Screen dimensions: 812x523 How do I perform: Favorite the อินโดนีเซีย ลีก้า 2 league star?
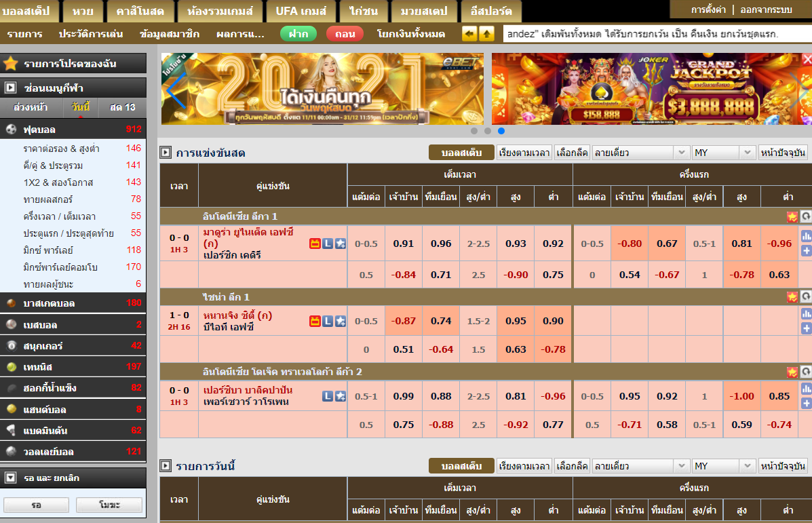coord(792,372)
